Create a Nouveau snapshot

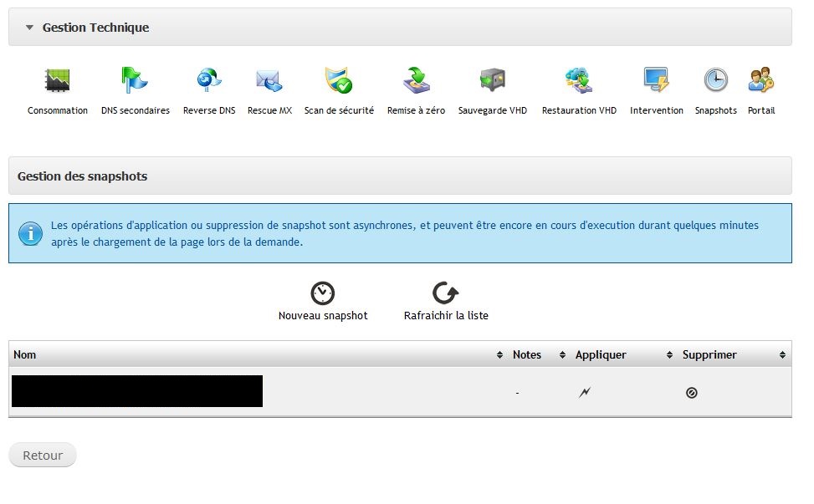coord(322,294)
